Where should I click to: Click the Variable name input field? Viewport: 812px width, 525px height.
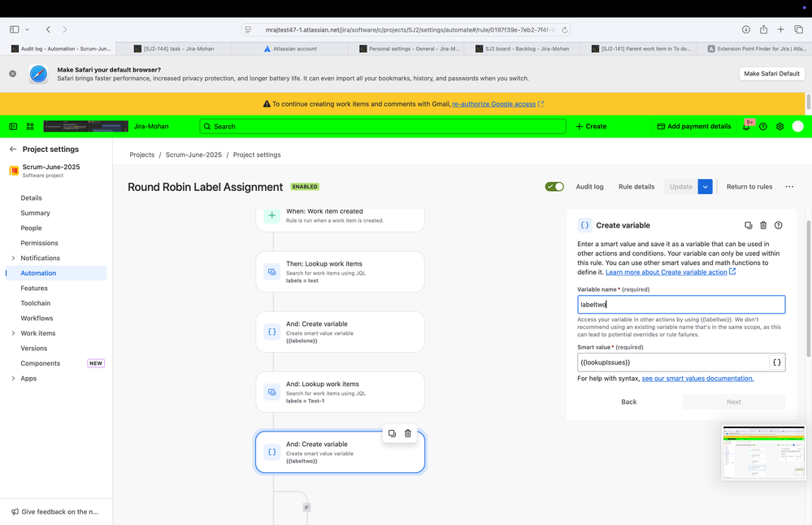tap(681, 305)
